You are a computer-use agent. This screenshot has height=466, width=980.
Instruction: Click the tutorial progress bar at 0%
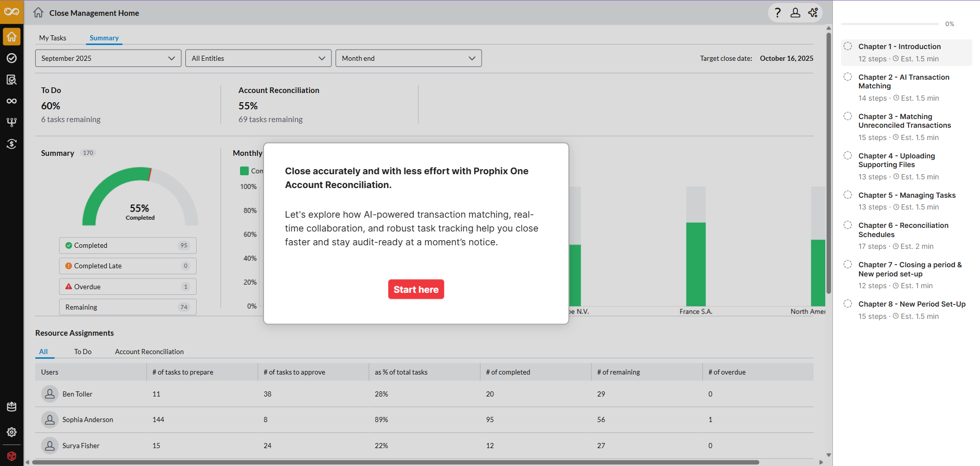890,24
